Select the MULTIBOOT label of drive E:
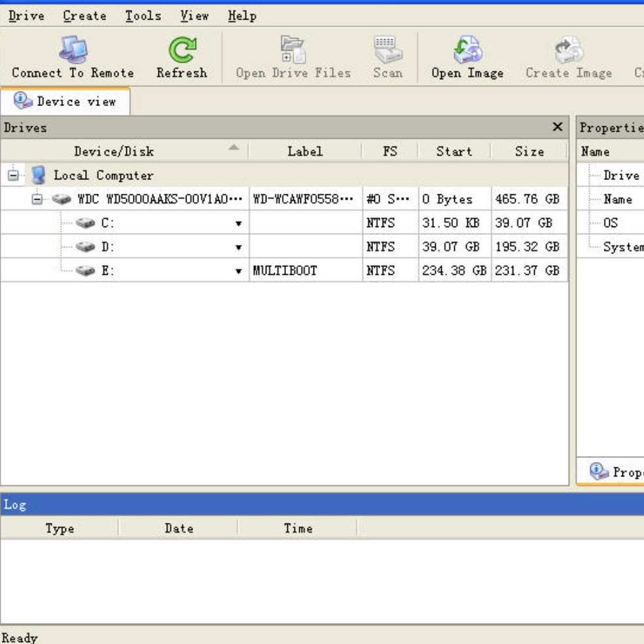 (285, 270)
